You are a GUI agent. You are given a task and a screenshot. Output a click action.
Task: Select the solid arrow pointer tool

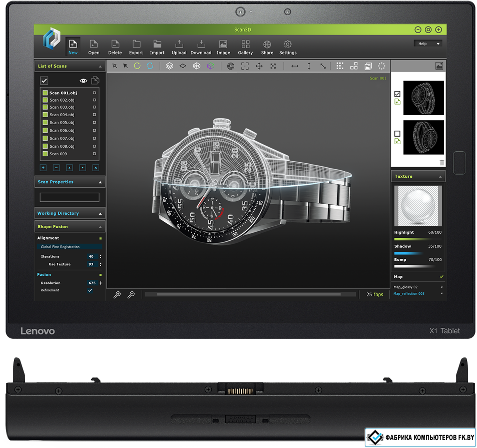point(125,66)
